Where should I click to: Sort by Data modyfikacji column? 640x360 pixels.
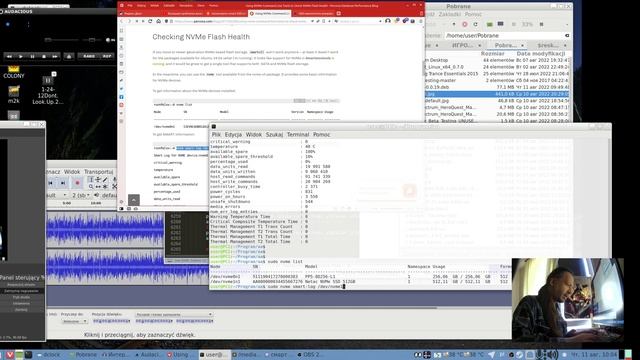pyautogui.click(x=540, y=53)
